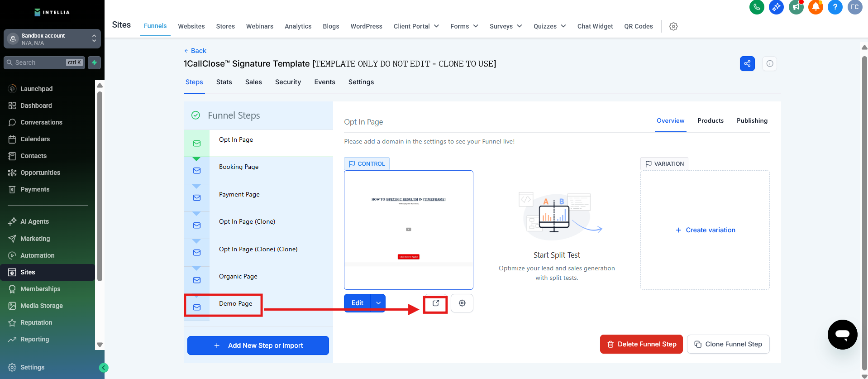The image size is (868, 379).
Task: Switch to the Publishing tab
Action: tap(752, 121)
